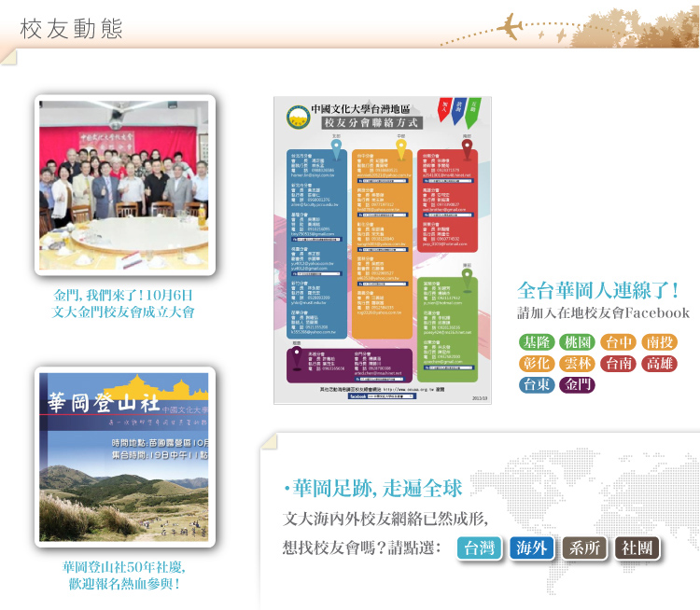Click the 全台華岡人連線了 heading
The height and width of the screenshot is (610, 700).
(598, 291)
